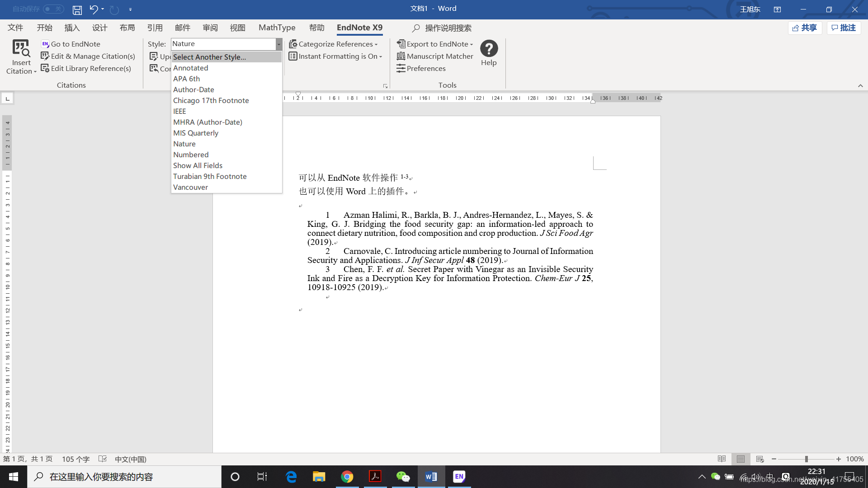
Task: Open the MathType ribbon tab
Action: (x=277, y=28)
